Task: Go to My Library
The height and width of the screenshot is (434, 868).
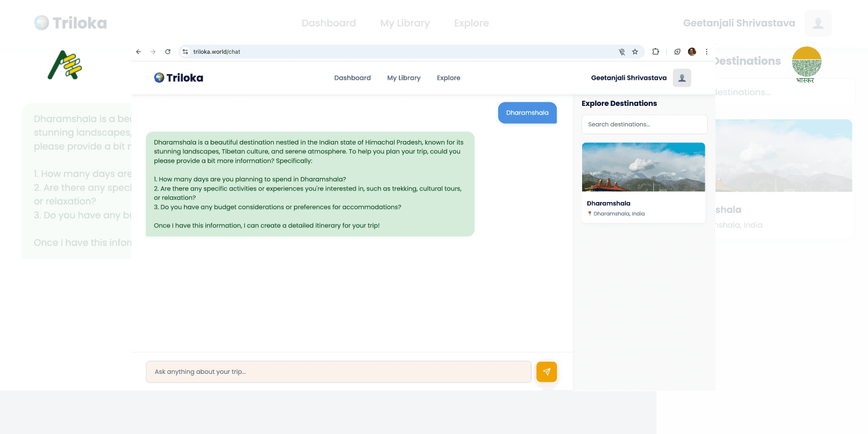Action: coord(404,78)
